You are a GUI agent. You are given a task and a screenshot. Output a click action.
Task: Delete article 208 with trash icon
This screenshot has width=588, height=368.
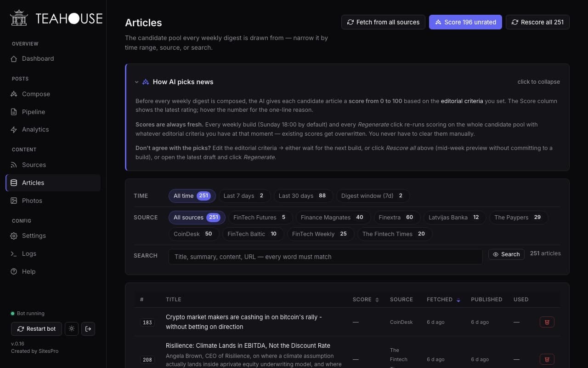tap(547, 359)
